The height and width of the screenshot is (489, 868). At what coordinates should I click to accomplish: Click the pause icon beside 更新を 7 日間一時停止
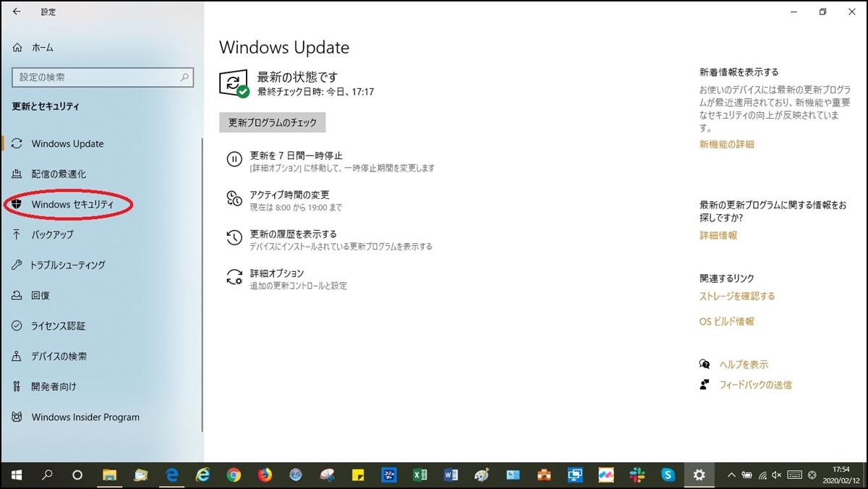click(x=234, y=159)
